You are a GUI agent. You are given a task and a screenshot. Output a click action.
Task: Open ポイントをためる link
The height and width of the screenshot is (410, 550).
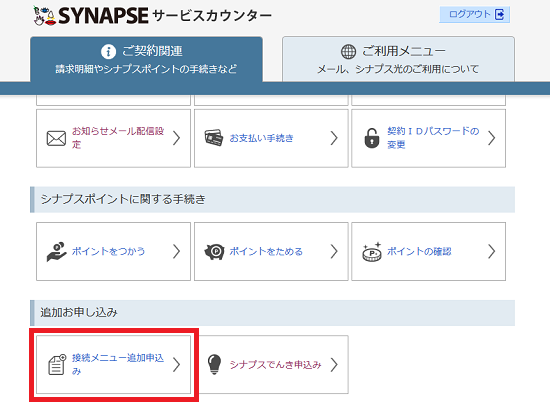click(x=266, y=251)
